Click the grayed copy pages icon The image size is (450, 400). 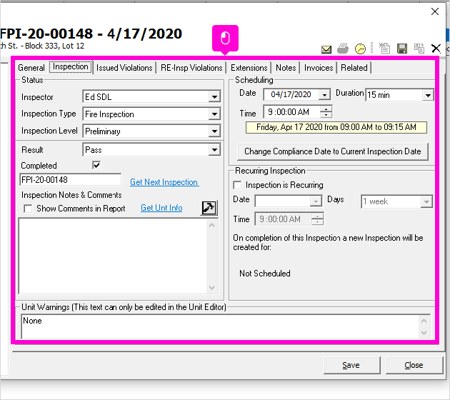click(419, 49)
